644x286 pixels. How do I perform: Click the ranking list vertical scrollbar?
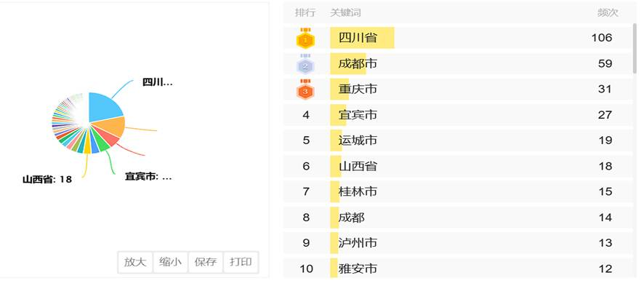pos(635,49)
